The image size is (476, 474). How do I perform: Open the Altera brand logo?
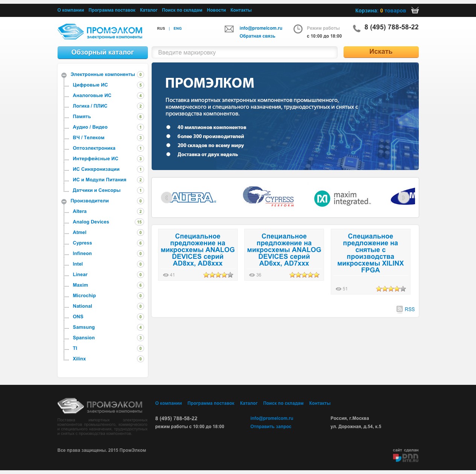click(x=194, y=197)
